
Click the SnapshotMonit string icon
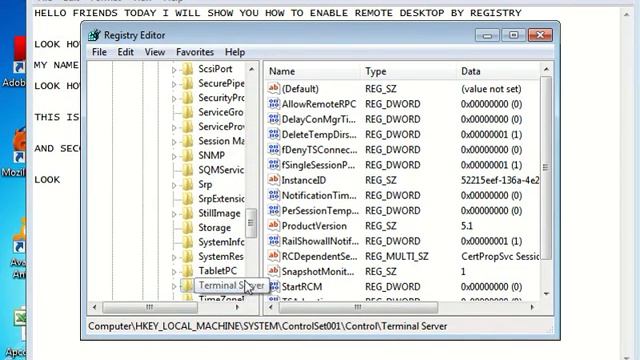point(273,271)
